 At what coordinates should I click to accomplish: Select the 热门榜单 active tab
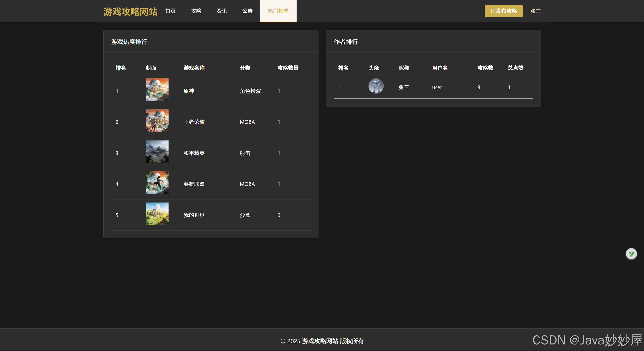[278, 11]
